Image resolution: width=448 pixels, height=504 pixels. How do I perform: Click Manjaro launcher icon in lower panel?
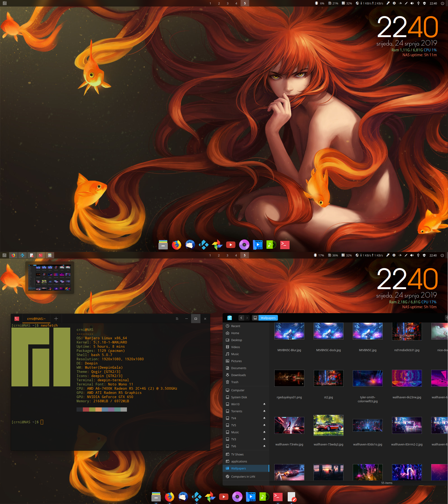[4, 255]
